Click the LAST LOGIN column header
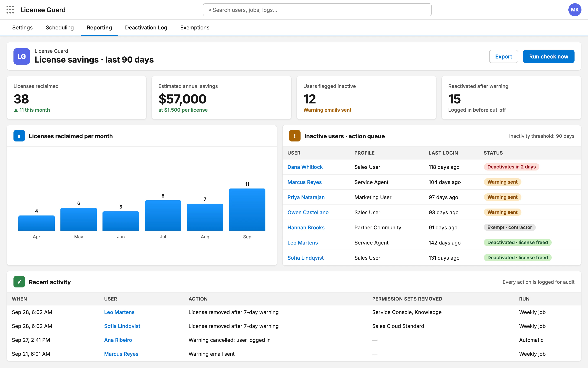 443,153
